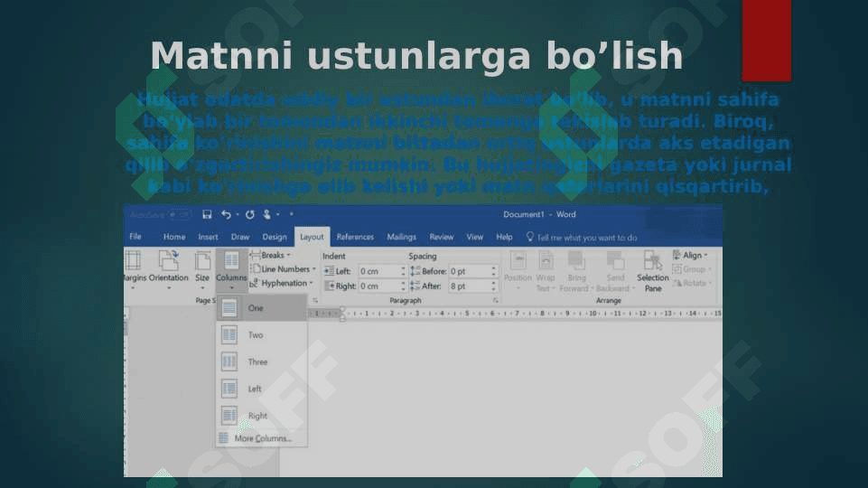Image resolution: width=868 pixels, height=488 pixels.
Task: Switch to the References tab
Action: point(355,237)
